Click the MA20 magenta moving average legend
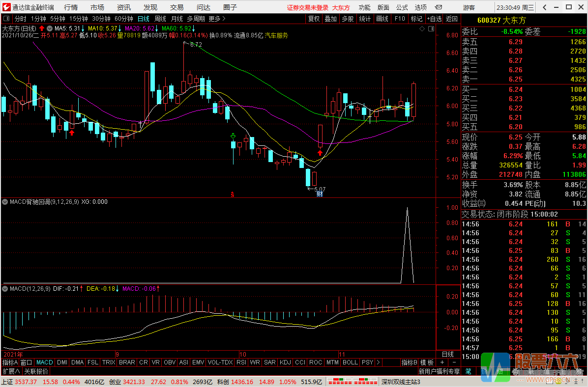Image resolution: width=588 pixels, height=387 pixels. pos(142,28)
